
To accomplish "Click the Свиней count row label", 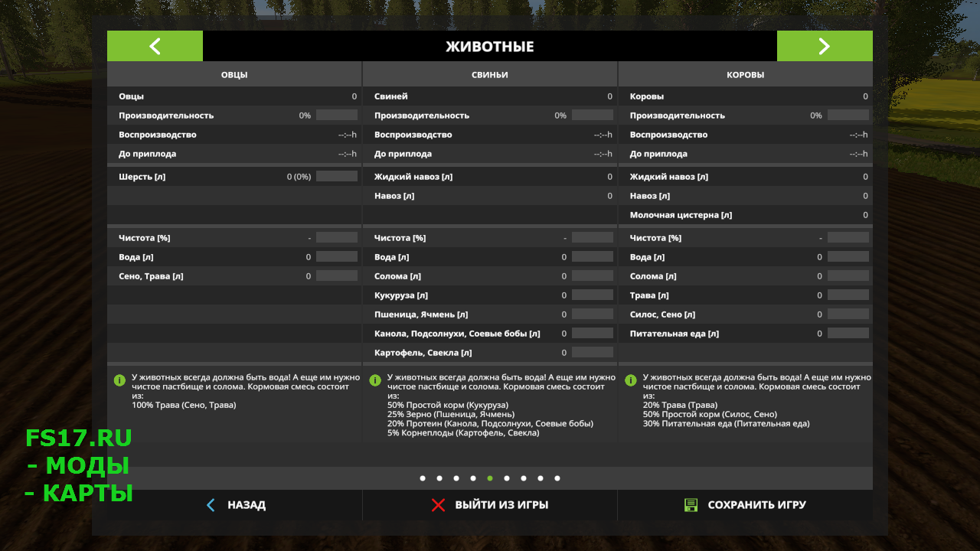I will 391,96.
